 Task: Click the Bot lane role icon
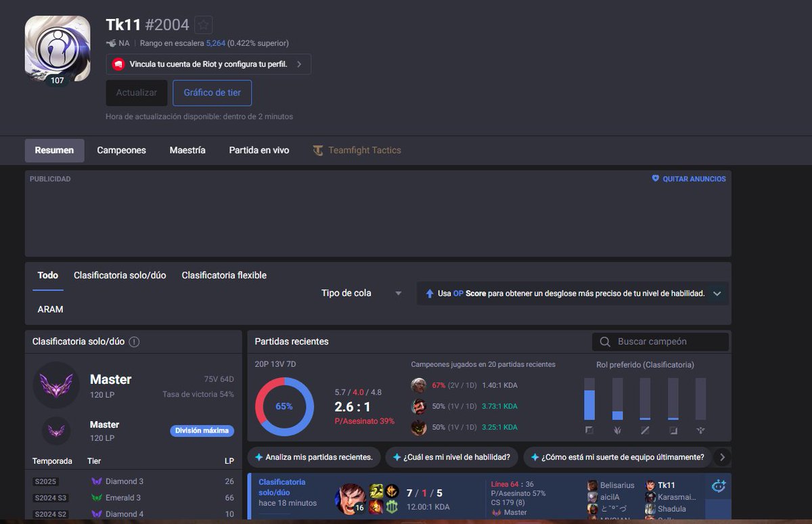click(x=673, y=430)
